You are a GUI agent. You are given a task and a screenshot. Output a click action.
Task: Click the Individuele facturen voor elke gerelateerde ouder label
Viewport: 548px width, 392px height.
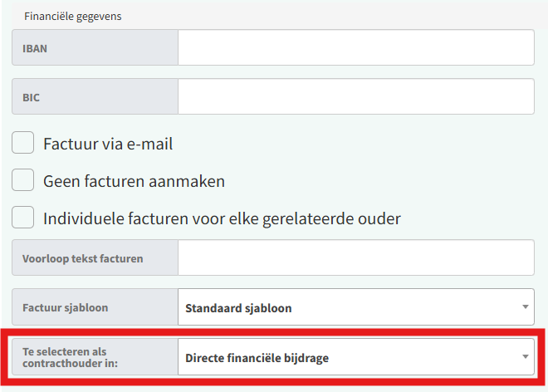tap(223, 218)
